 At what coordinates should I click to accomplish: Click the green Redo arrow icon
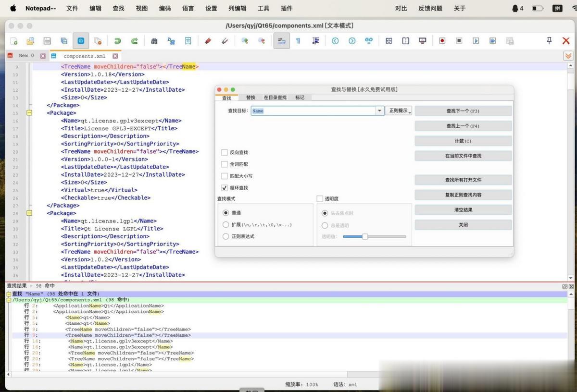(135, 41)
